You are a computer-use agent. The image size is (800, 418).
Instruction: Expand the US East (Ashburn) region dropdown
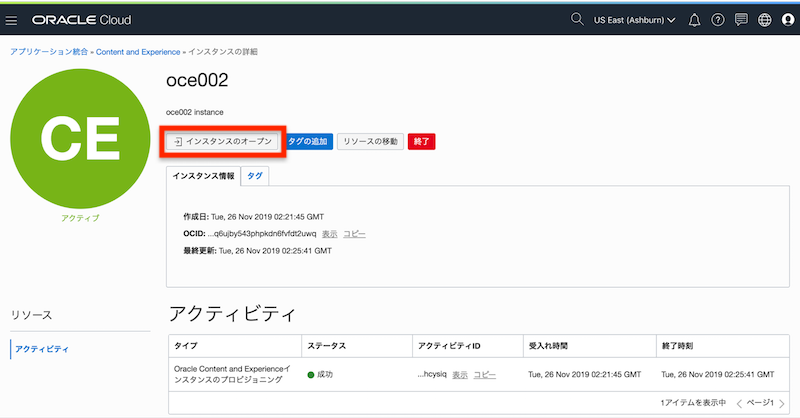tap(634, 20)
